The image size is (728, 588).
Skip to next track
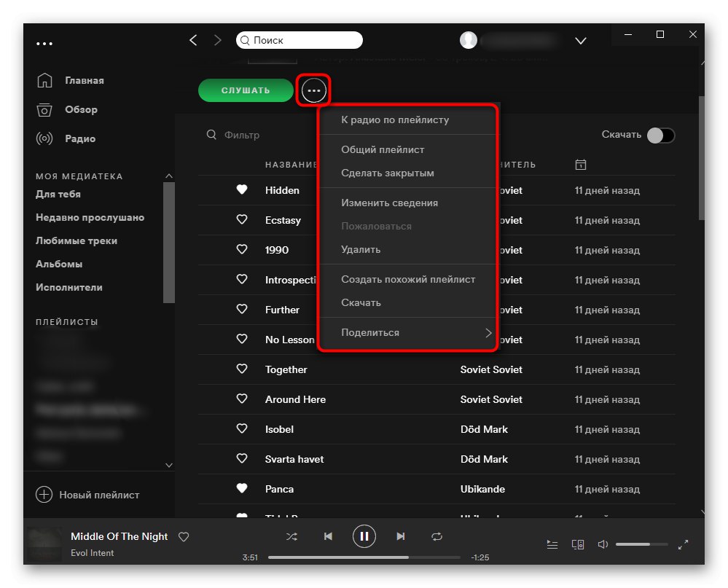coord(401,536)
